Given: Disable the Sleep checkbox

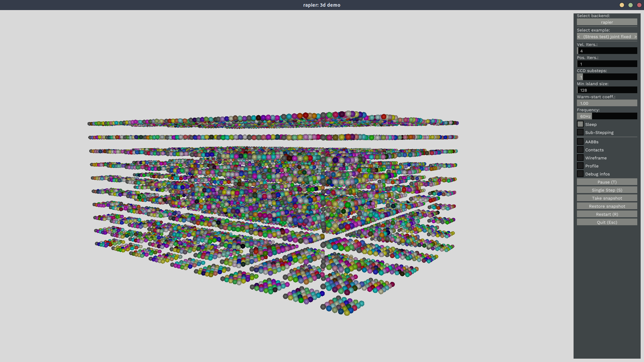Looking at the screenshot, I should (x=580, y=124).
